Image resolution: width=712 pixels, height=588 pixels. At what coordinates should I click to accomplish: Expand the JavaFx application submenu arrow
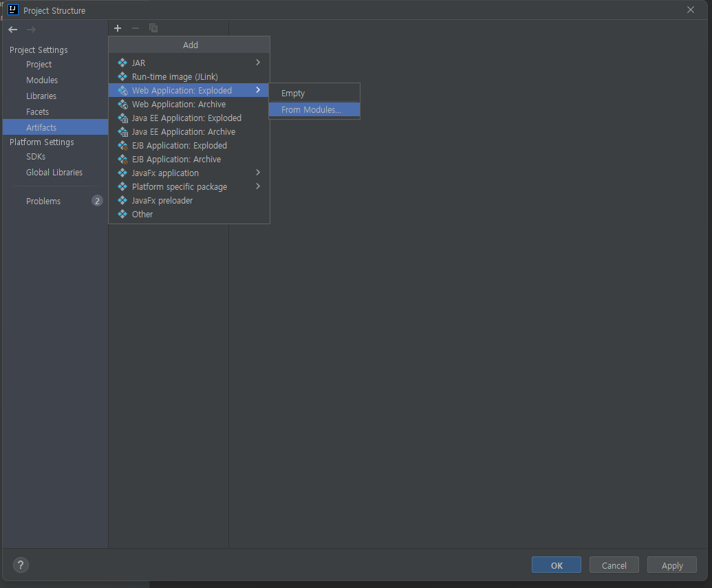coord(258,173)
